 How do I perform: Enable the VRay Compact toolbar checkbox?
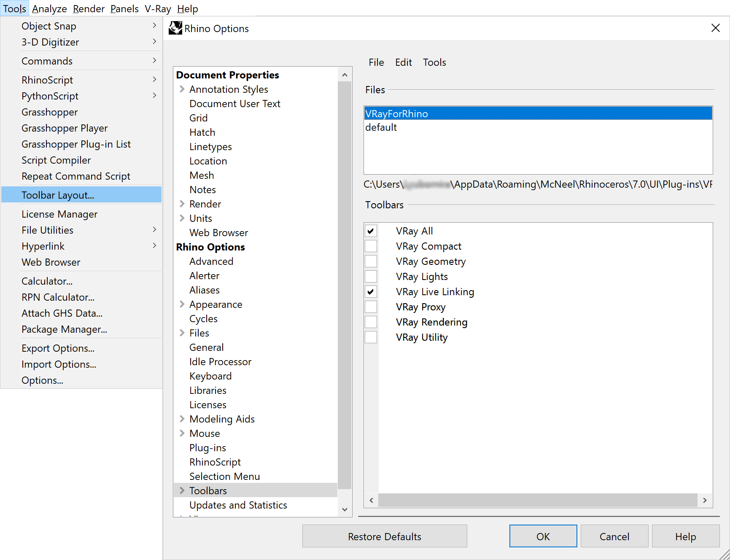coord(371,246)
